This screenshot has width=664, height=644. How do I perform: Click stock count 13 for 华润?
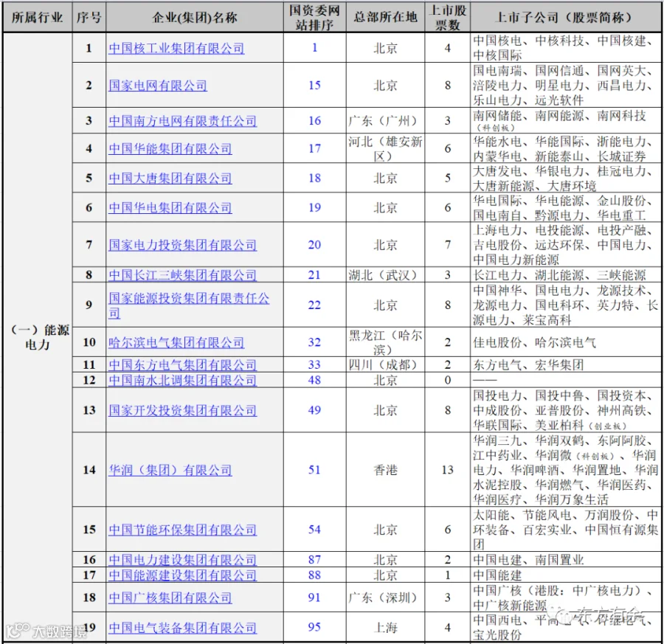(x=448, y=470)
